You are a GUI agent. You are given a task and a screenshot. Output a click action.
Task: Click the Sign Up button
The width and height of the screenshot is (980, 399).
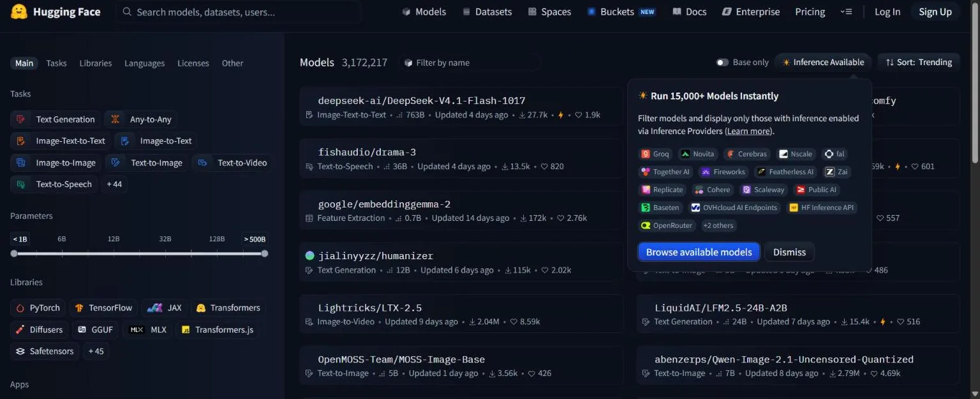pos(935,11)
